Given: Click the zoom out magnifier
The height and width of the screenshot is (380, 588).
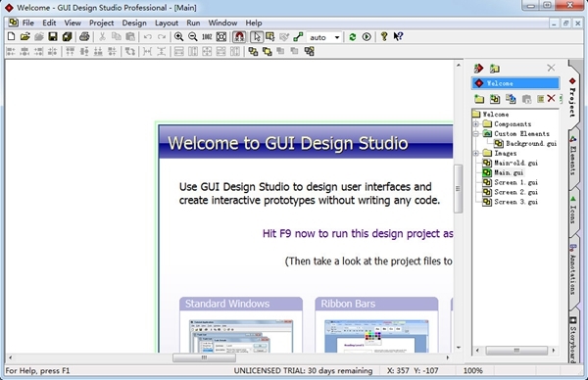Looking at the screenshot, I should point(193,36).
